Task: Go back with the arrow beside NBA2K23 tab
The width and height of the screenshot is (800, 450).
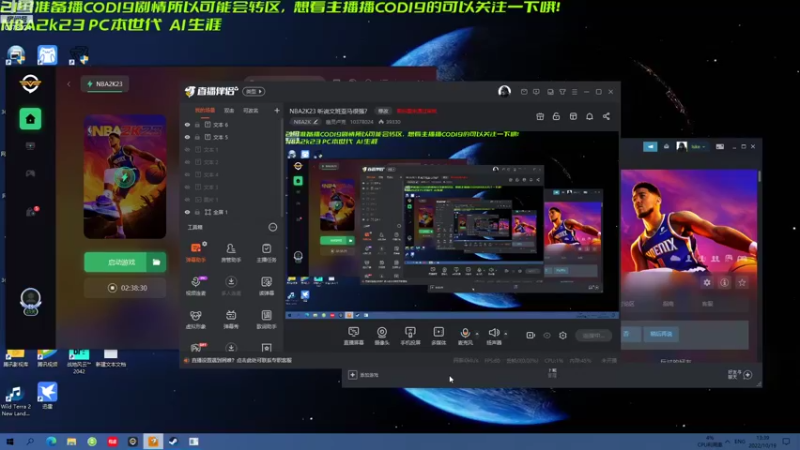Action: coord(69,84)
